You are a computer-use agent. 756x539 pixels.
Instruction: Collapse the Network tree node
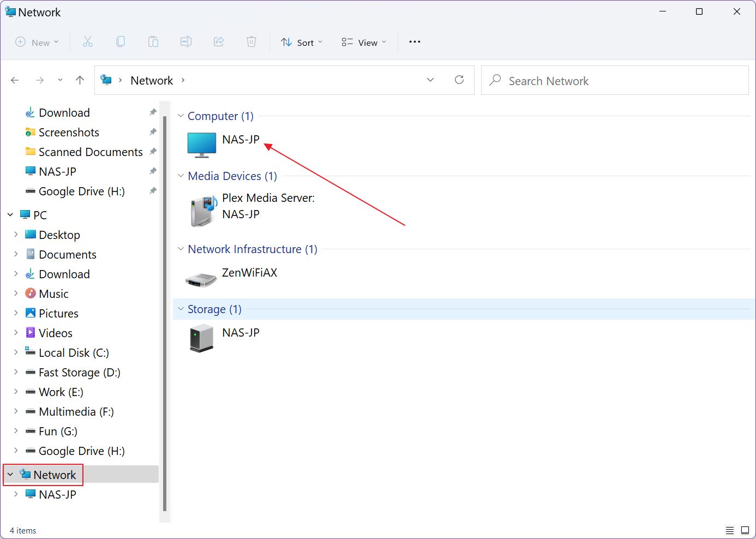[10, 475]
